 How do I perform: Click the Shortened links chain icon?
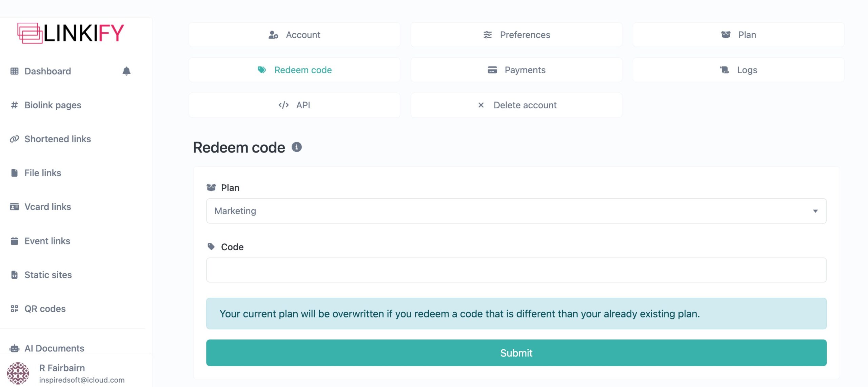coord(14,139)
